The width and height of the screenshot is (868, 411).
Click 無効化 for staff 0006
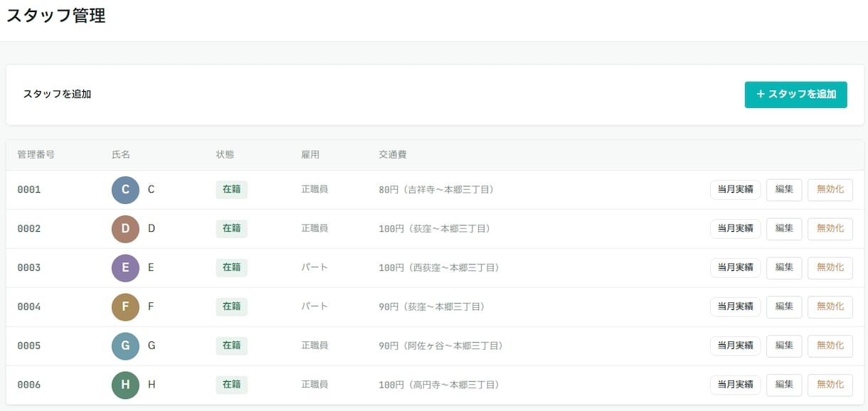(830, 385)
